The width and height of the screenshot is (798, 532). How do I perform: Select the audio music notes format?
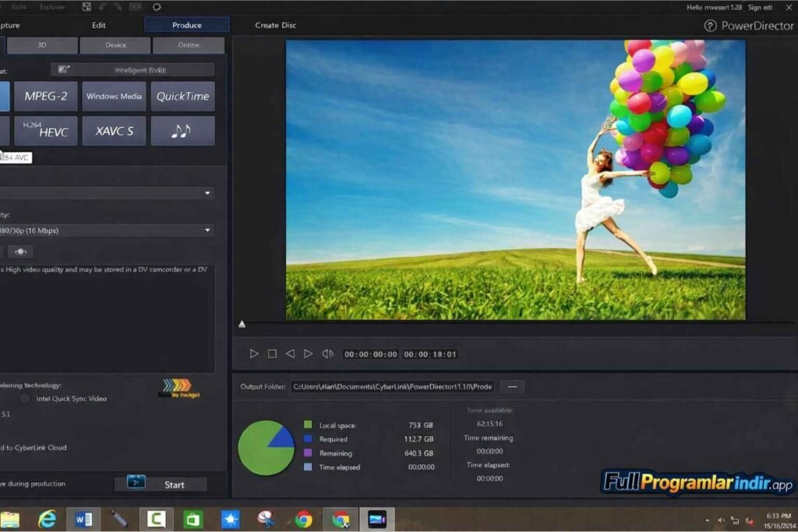coord(182,131)
